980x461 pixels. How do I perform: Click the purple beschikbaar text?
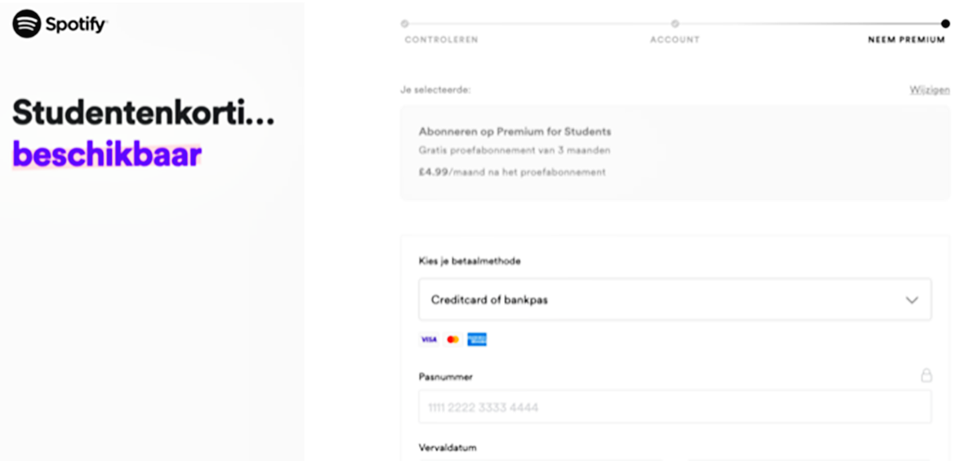pos(107,154)
